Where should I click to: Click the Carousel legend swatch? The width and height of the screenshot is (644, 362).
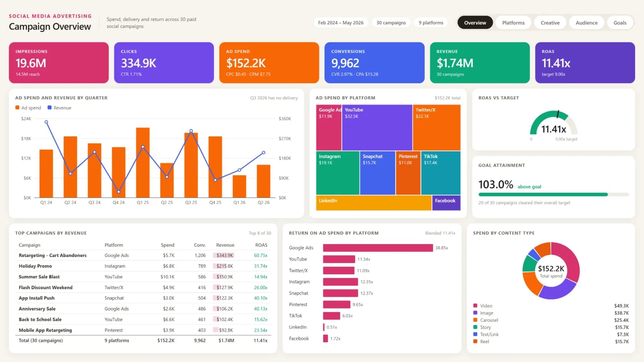(x=475, y=320)
